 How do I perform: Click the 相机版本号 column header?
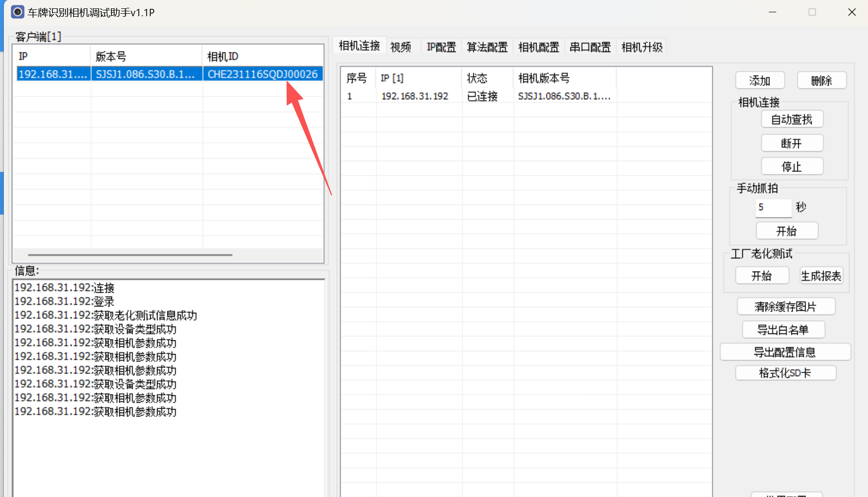pyautogui.click(x=565, y=78)
